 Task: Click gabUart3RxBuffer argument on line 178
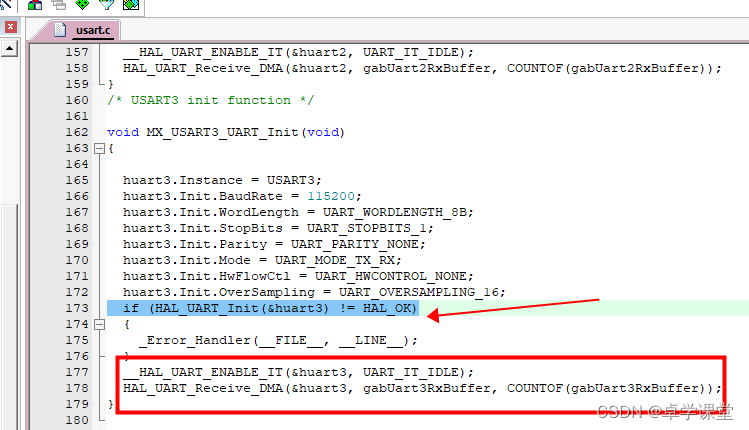427,388
